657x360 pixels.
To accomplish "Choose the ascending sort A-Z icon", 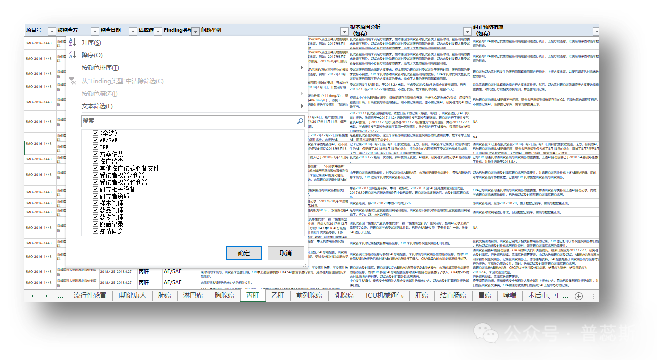I will (x=72, y=42).
